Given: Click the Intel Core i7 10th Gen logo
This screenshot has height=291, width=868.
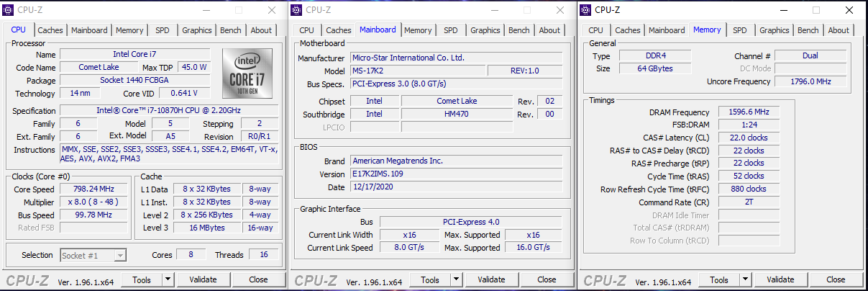Looking at the screenshot, I should pyautogui.click(x=245, y=74).
